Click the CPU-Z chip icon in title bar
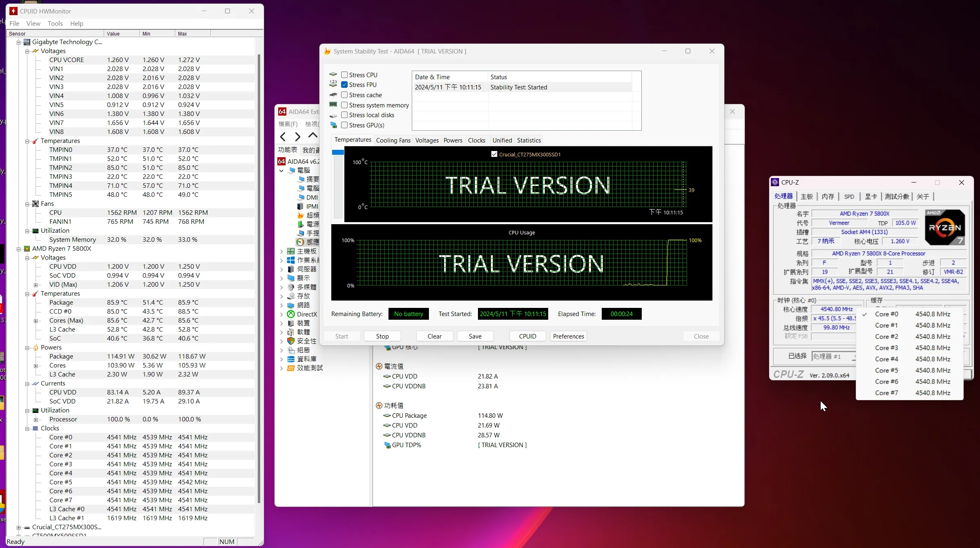Image resolution: width=980 pixels, height=548 pixels. point(775,182)
